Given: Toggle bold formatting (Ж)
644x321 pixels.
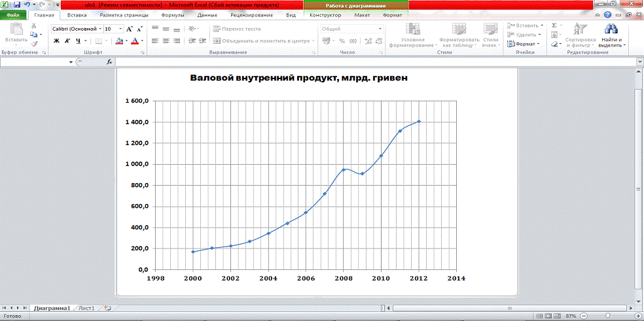Looking at the screenshot, I should click(56, 41).
